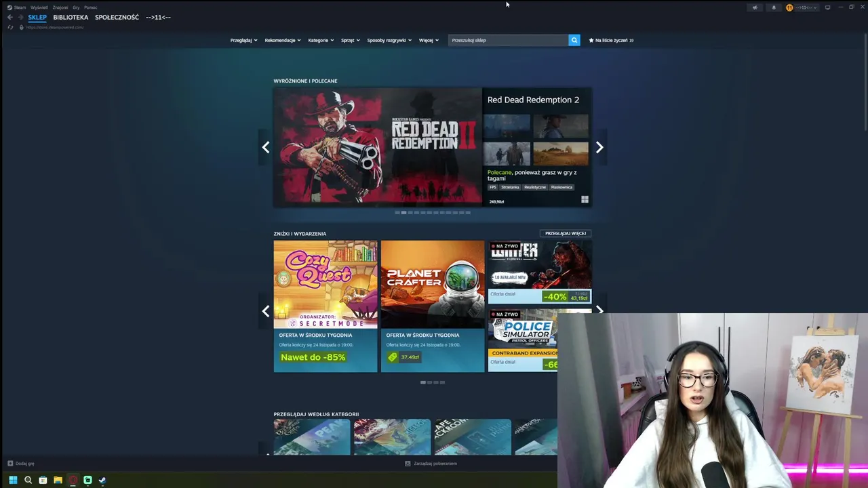Click the orange profile avatar

coord(789,7)
